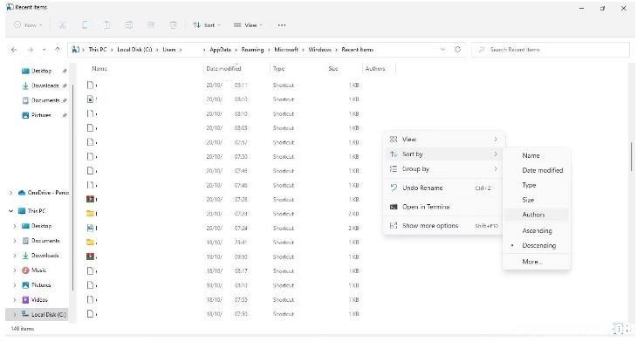
Task: Expand the address bar history dropdown
Action: click(x=442, y=50)
